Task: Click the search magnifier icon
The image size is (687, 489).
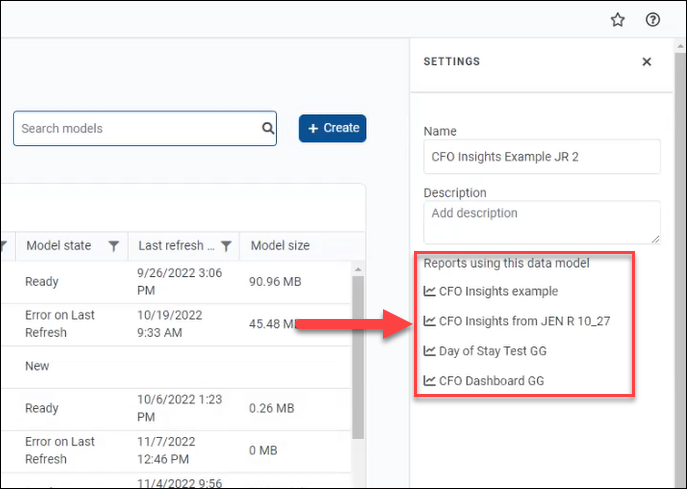Action: click(268, 128)
